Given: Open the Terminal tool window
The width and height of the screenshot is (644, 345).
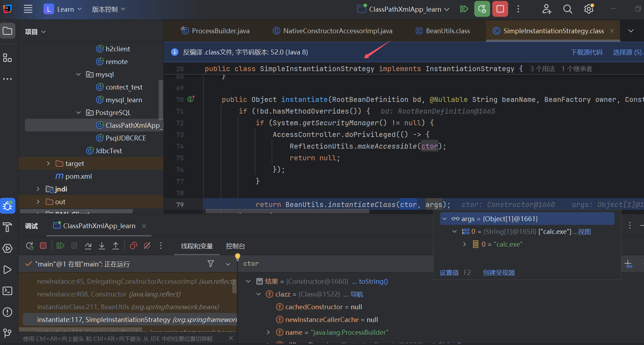Looking at the screenshot, I should coord(7,291).
